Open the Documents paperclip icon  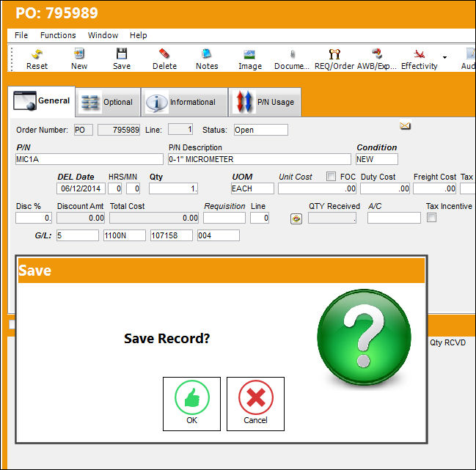(x=292, y=54)
